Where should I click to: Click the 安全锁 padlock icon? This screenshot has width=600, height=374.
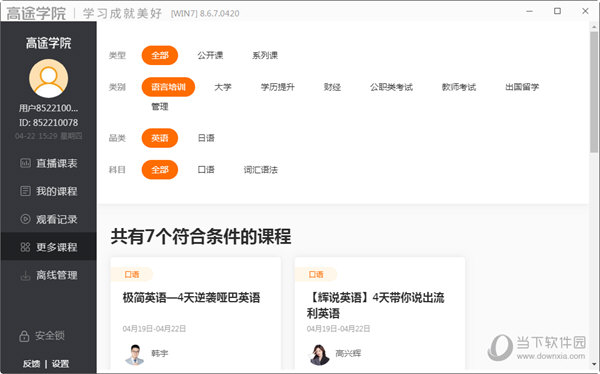[24, 336]
